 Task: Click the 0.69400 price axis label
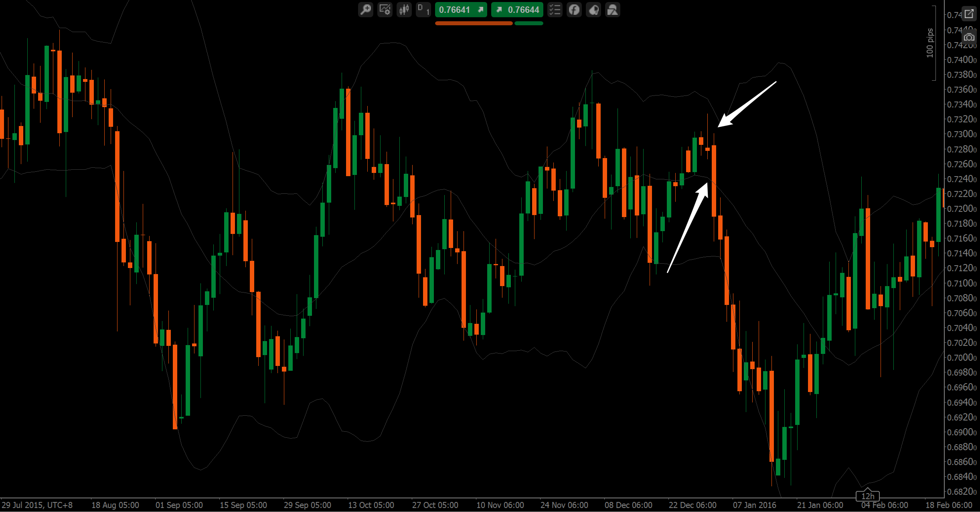pos(962,402)
